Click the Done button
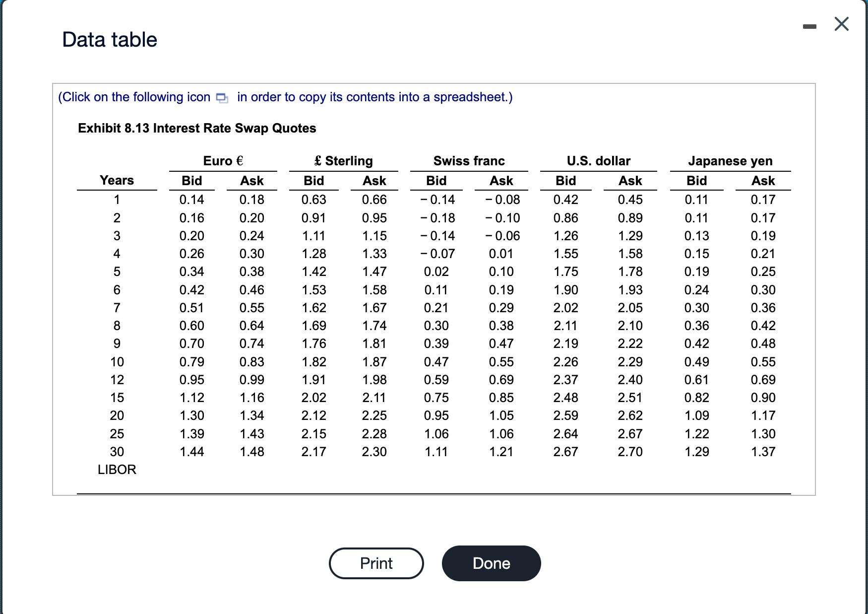 pyautogui.click(x=491, y=563)
